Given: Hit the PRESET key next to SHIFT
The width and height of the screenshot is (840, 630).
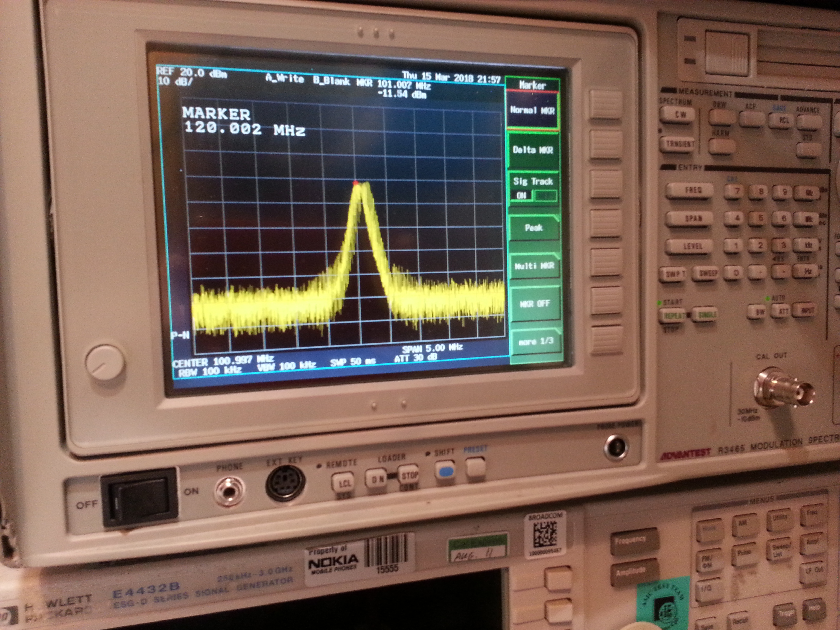Looking at the screenshot, I should tap(475, 467).
